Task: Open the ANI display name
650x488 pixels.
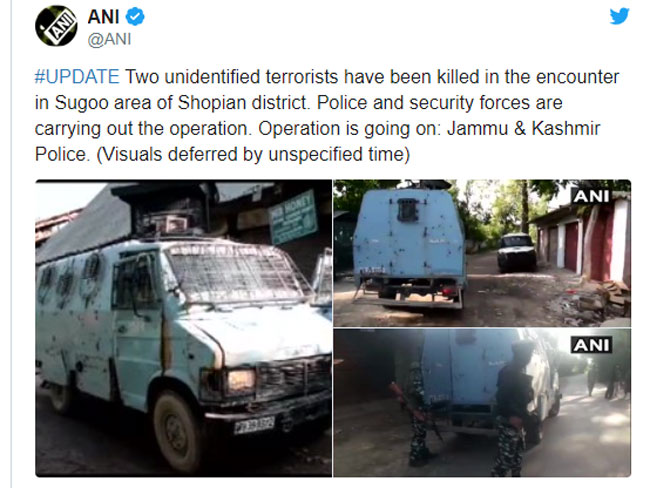Action: click(104, 17)
